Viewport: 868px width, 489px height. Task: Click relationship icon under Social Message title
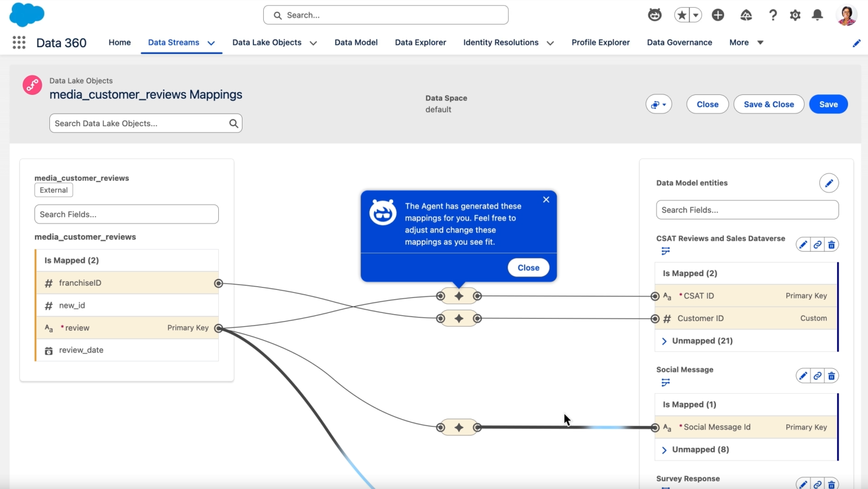[x=665, y=382]
